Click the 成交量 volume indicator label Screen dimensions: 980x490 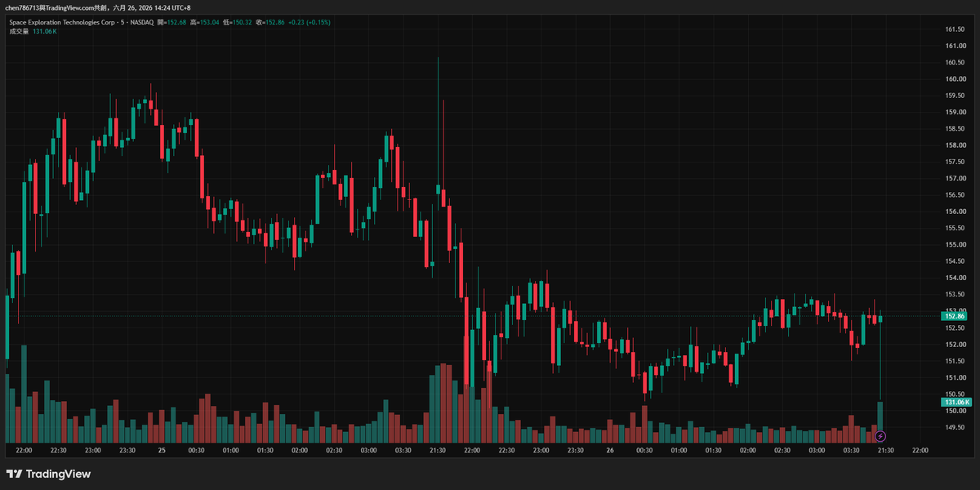18,31
